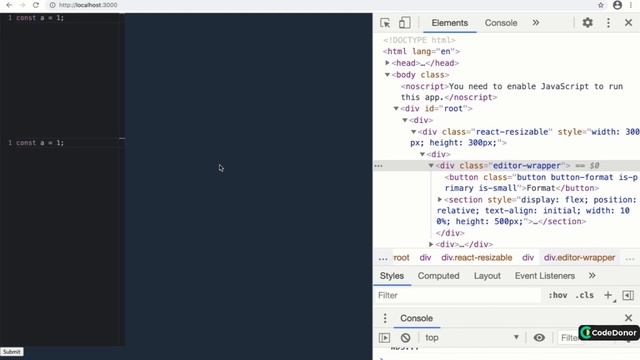Open the browser profile avatar

(x=617, y=5)
